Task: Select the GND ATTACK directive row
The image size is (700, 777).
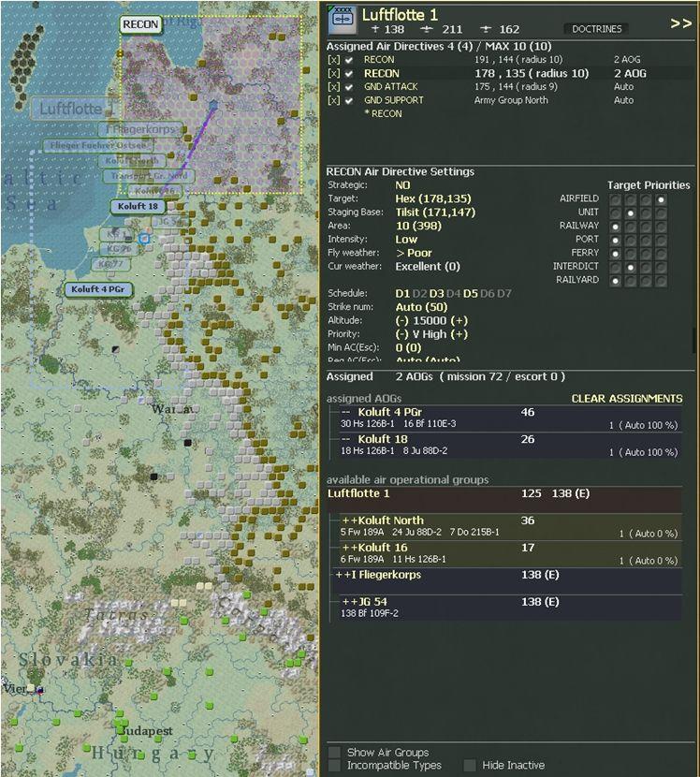Action: (510, 87)
